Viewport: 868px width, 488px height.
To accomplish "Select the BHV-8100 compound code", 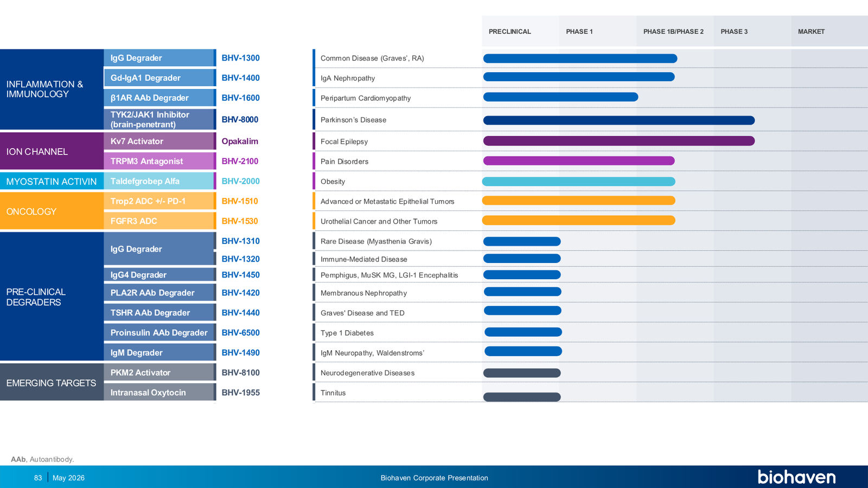I will (x=240, y=373).
